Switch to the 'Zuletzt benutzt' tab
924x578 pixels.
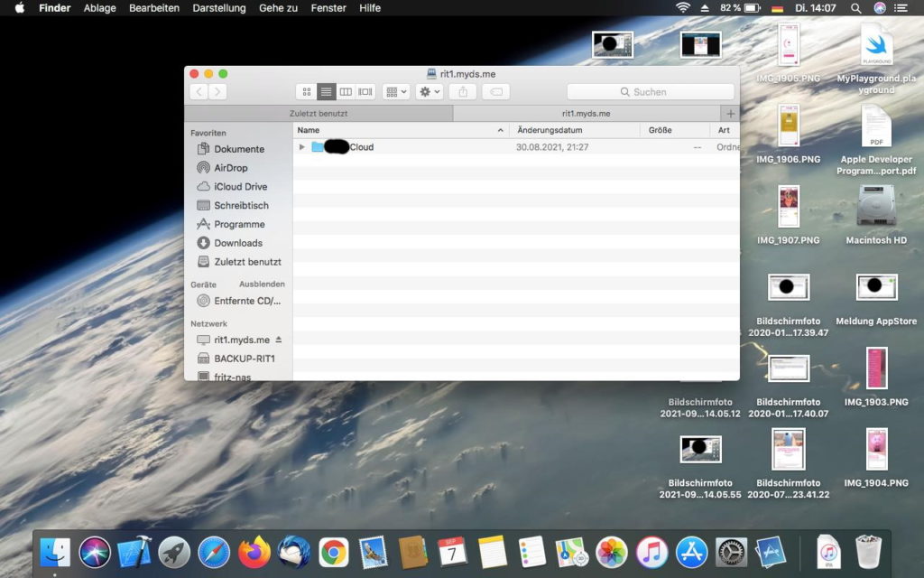pyautogui.click(x=319, y=113)
